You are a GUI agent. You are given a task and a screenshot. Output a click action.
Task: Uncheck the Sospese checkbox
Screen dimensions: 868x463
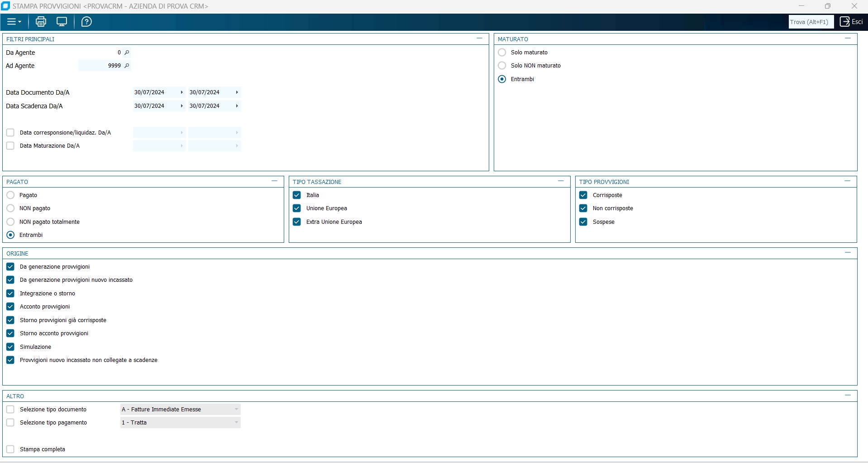tap(583, 222)
